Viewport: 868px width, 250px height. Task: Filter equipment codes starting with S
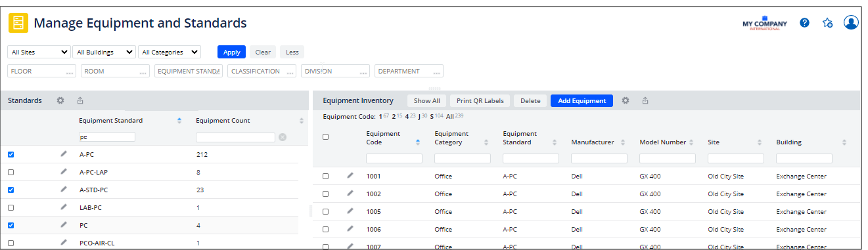(432, 117)
